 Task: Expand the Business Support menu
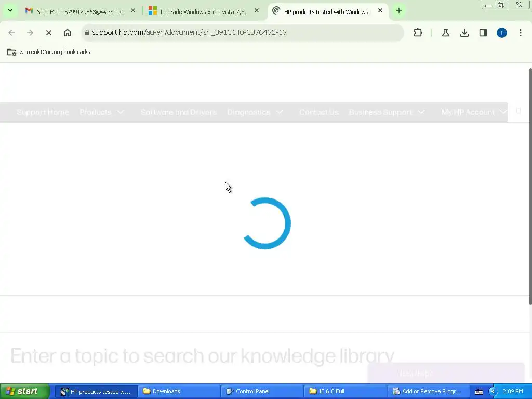pyautogui.click(x=387, y=112)
